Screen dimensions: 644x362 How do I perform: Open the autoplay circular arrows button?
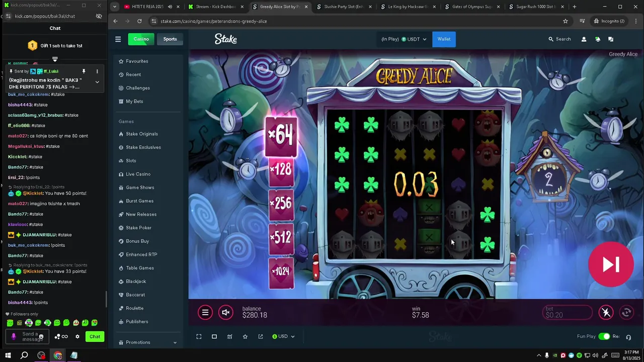(626, 313)
